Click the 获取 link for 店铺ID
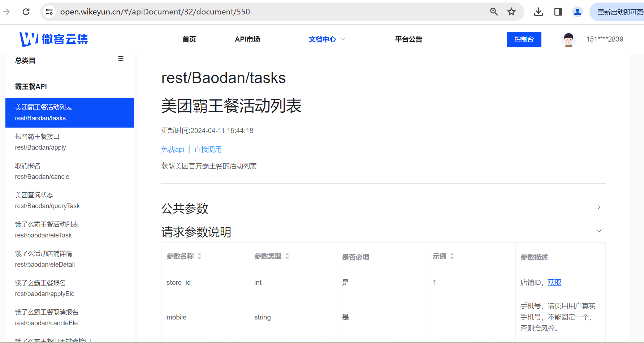Image resolution: width=644 pixels, height=343 pixels. coord(554,283)
